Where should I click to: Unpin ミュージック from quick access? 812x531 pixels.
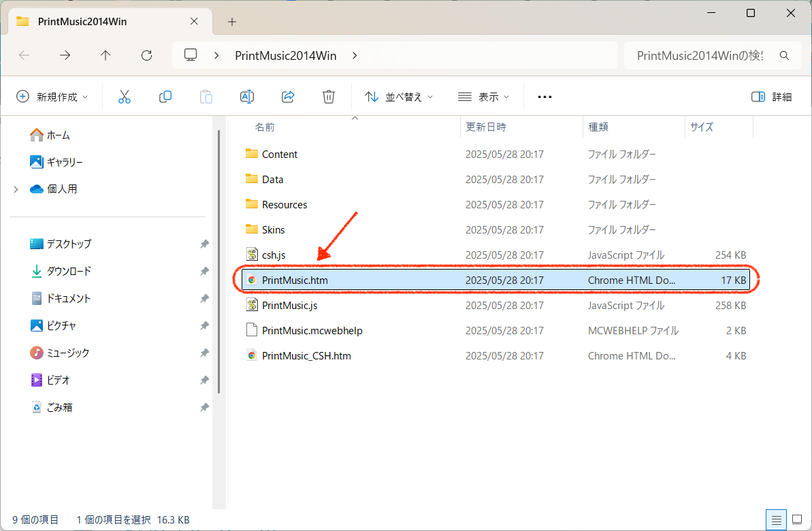[x=205, y=353]
